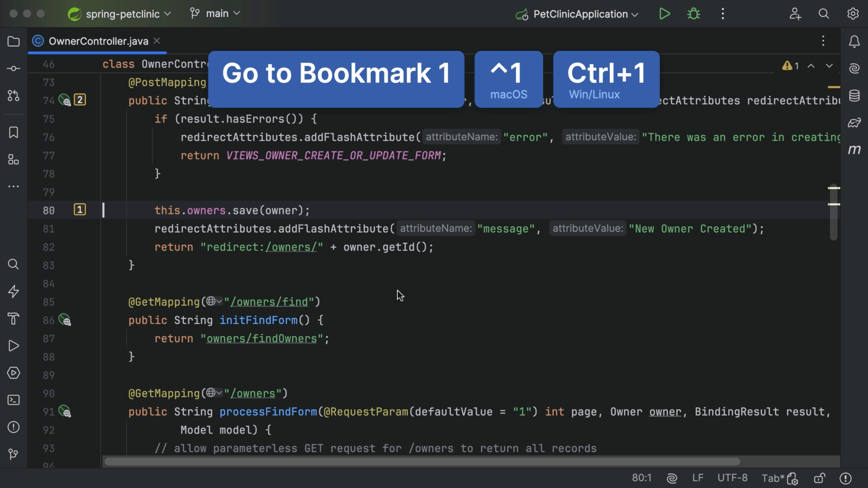Toggle the read-only lock in the status bar
This screenshot has width=868, height=488.
820,478
